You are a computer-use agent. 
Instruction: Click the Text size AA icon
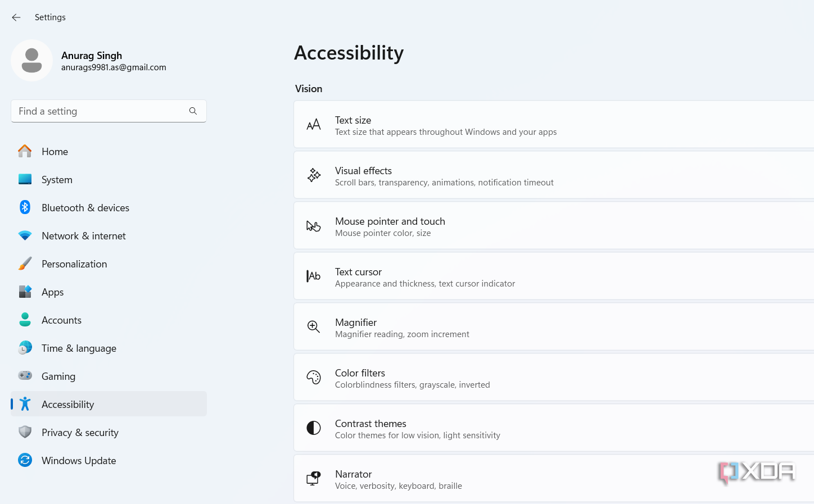314,125
